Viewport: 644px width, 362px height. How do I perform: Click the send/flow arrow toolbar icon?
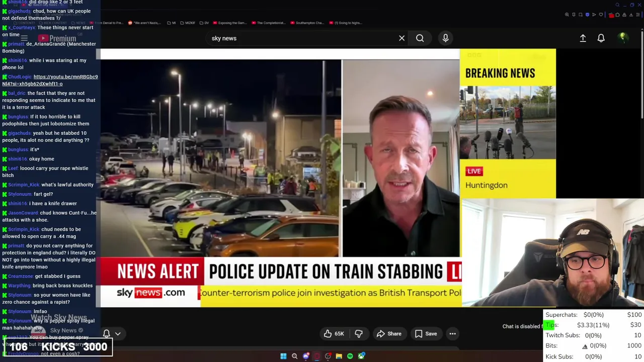pyautogui.click(x=594, y=15)
